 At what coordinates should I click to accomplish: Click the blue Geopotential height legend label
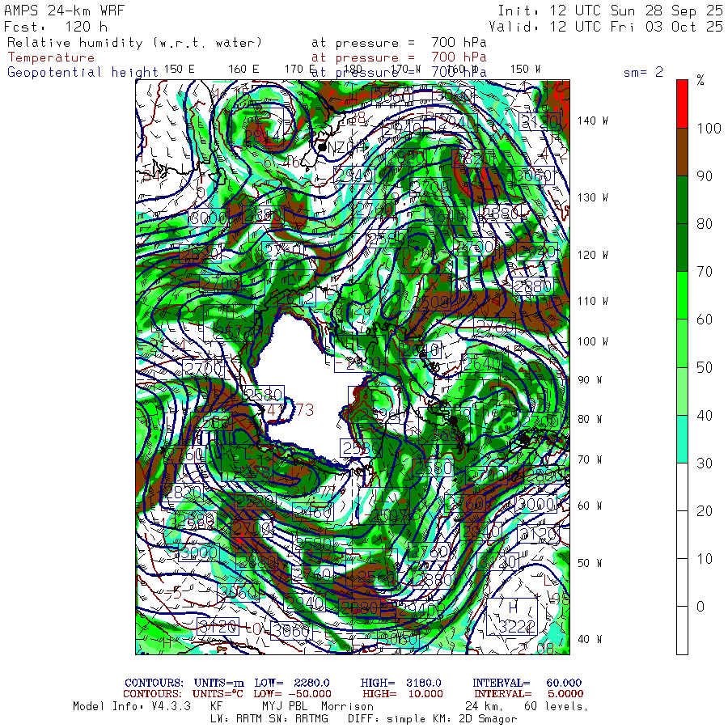click(83, 73)
